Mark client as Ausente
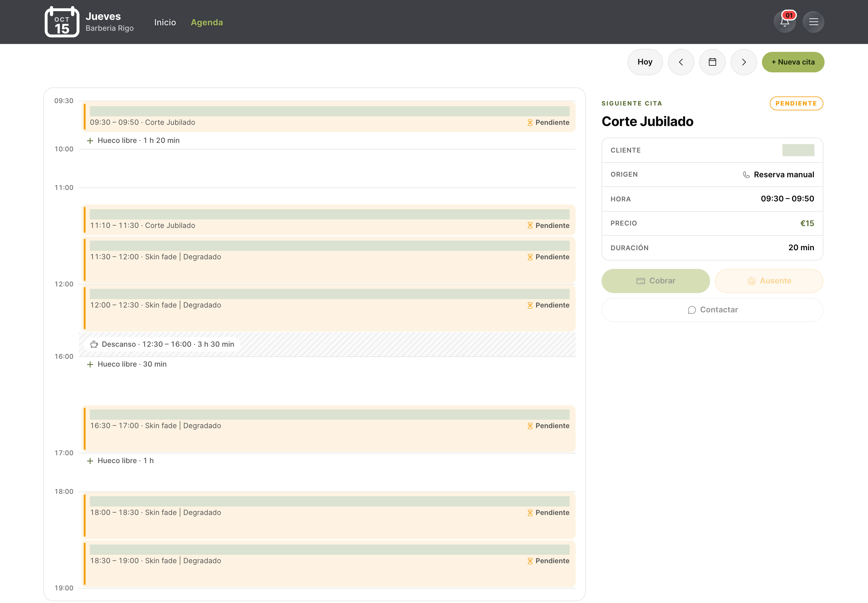This screenshot has width=868, height=603. [769, 281]
